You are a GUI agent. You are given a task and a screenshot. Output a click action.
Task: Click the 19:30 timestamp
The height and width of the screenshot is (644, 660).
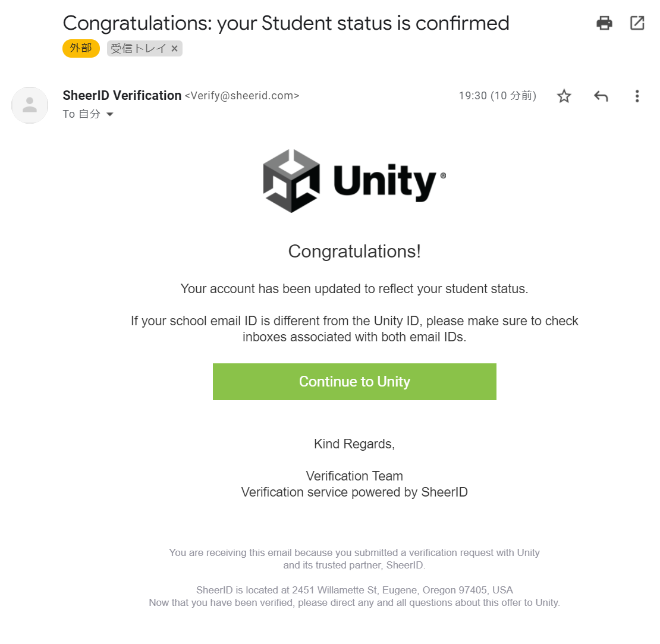[x=497, y=95]
